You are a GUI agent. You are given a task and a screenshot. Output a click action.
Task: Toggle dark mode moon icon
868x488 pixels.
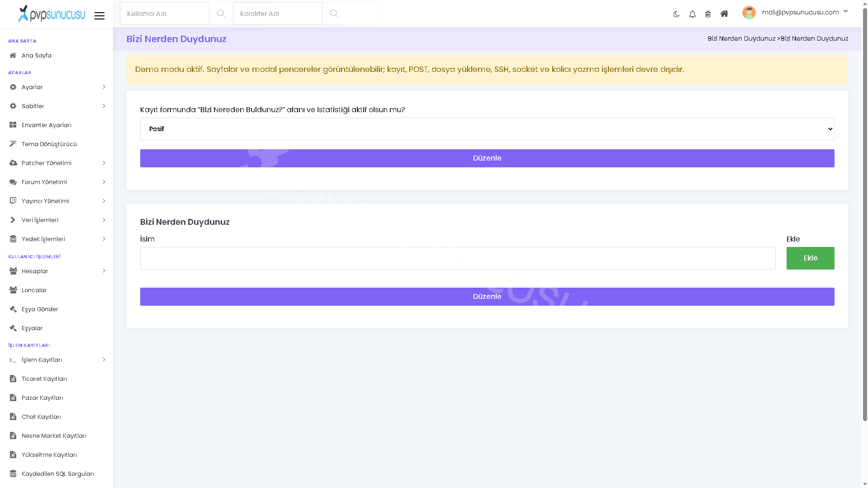(x=676, y=14)
